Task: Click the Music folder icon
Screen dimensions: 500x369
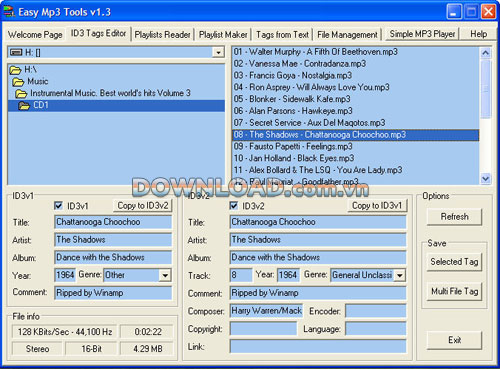Action: pos(18,82)
